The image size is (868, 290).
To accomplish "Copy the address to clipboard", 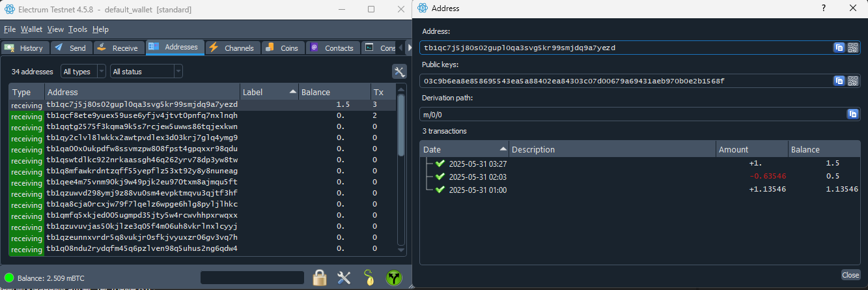I will coord(839,48).
